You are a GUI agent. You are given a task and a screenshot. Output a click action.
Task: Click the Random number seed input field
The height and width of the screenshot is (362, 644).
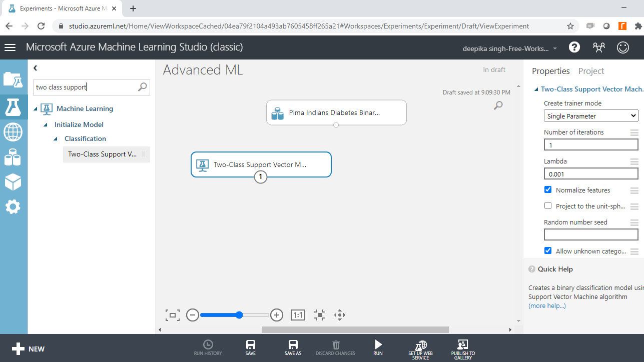pyautogui.click(x=591, y=234)
